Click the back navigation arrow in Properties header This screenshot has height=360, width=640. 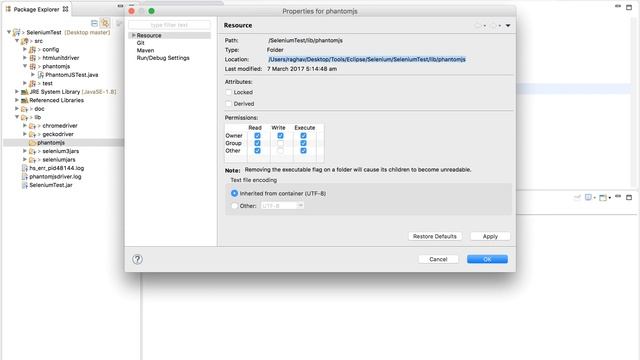(x=478, y=26)
